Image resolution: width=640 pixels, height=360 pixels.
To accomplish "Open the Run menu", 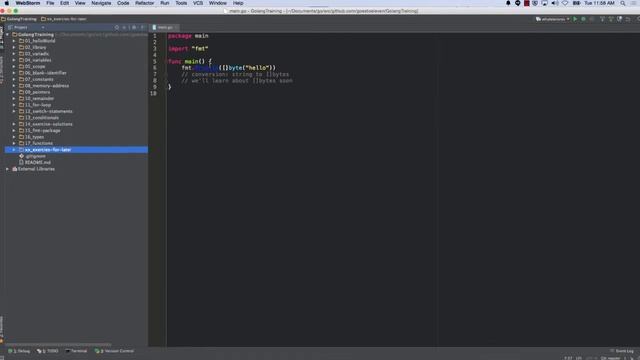I will (164, 3).
